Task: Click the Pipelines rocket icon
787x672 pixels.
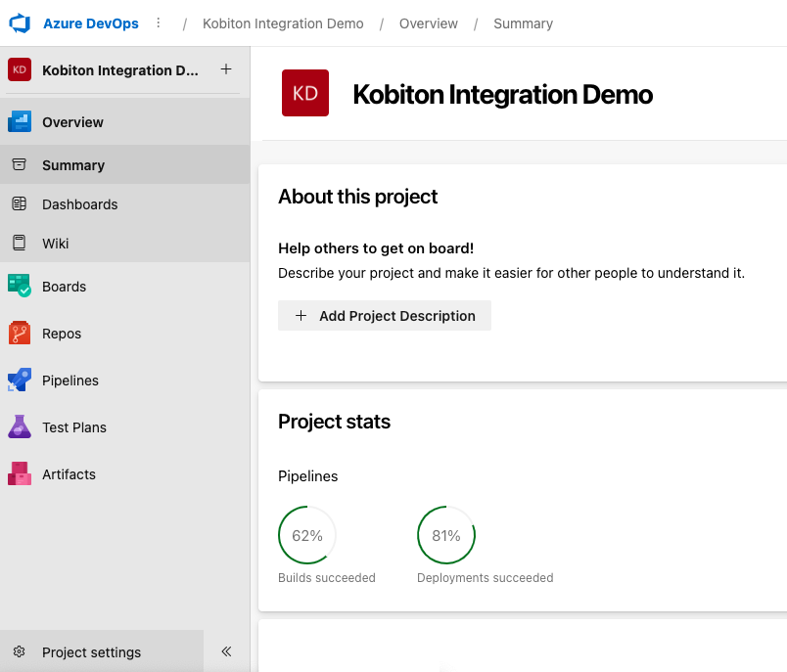Action: [20, 380]
